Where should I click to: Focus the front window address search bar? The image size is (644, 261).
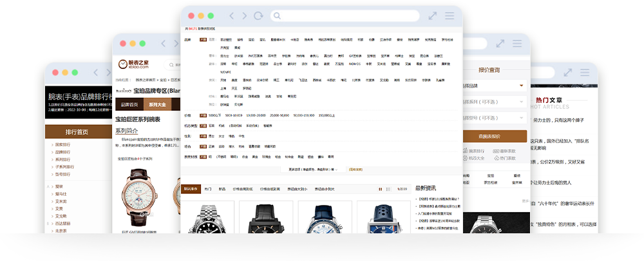tap(345, 15)
